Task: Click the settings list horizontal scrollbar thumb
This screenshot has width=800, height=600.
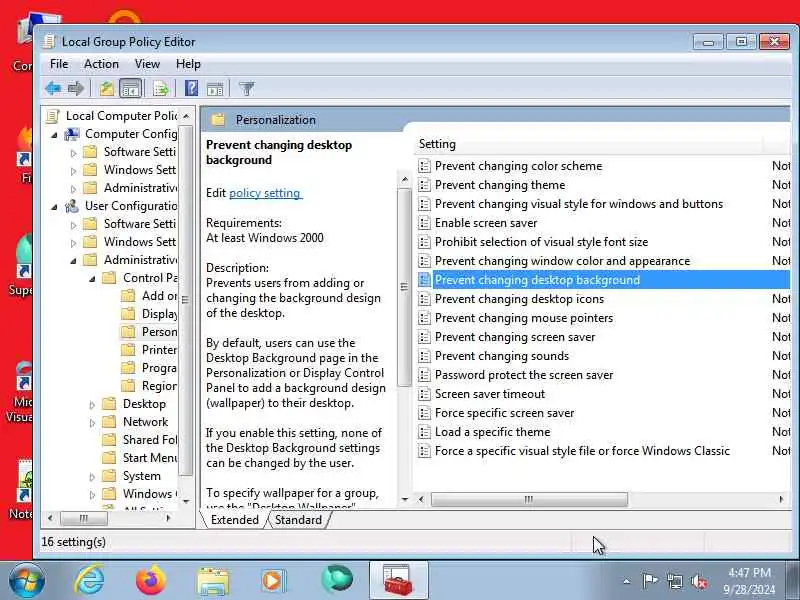Action: click(529, 499)
